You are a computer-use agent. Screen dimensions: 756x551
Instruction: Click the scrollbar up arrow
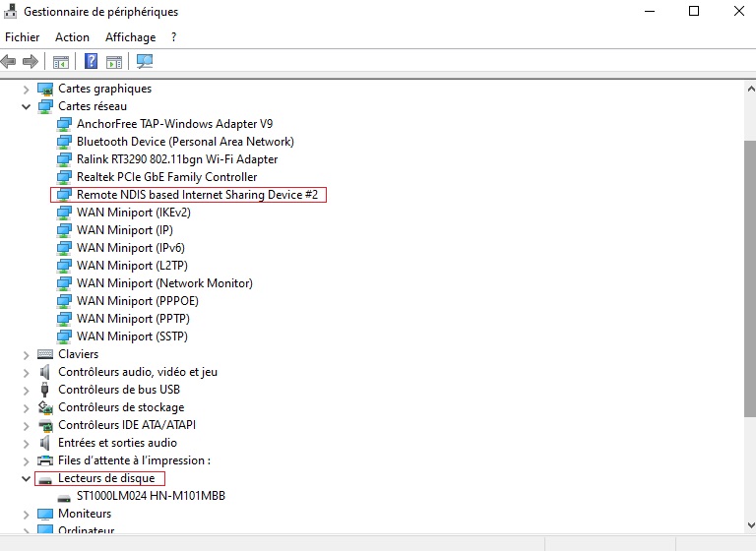(750, 89)
